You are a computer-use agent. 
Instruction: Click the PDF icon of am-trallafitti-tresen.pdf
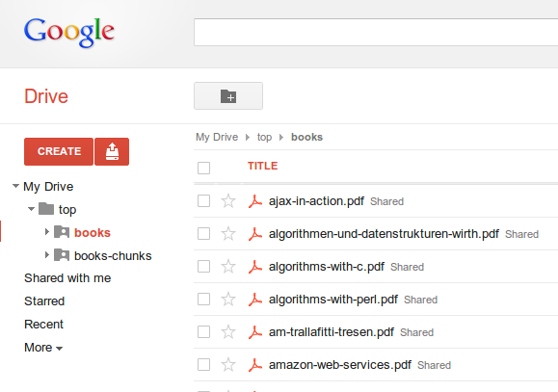[254, 332]
